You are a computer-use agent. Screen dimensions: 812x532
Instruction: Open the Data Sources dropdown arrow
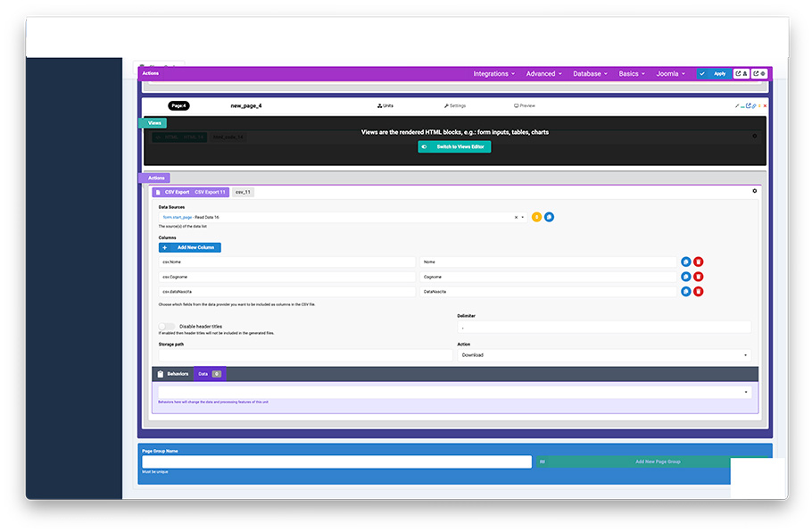pyautogui.click(x=523, y=217)
